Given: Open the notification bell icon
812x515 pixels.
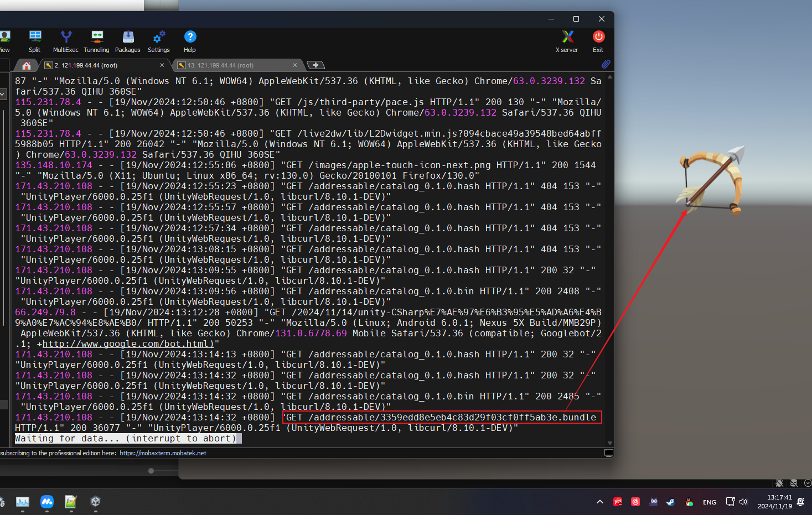Looking at the screenshot, I should click(800, 502).
